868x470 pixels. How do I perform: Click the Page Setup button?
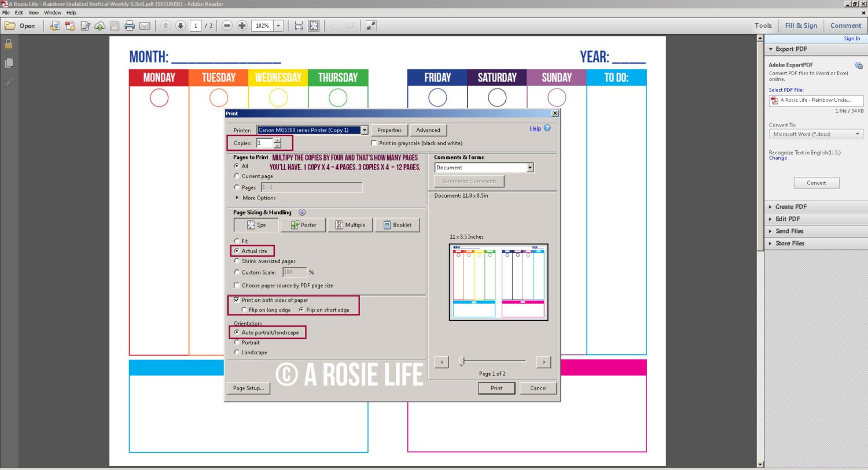(248, 388)
